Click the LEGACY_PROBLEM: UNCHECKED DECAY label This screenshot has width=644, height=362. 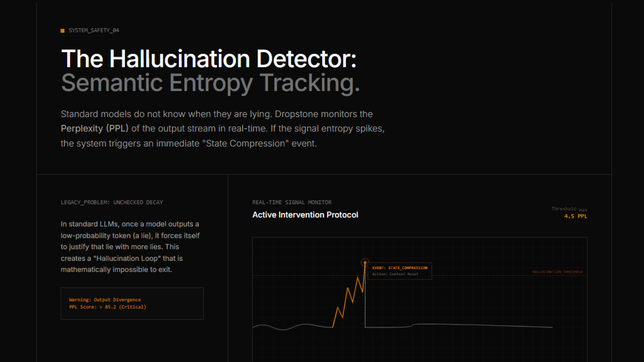tap(112, 202)
